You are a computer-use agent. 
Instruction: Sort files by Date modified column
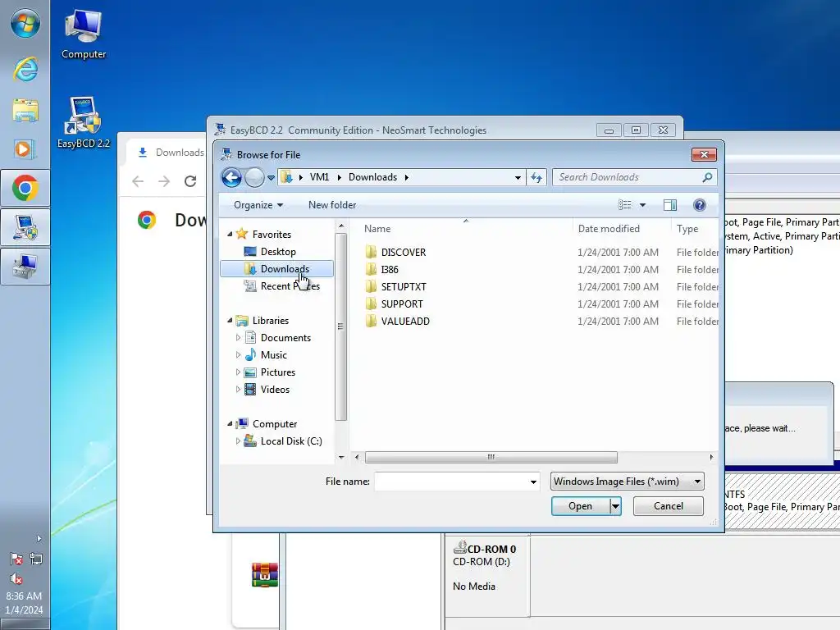pyautogui.click(x=609, y=229)
